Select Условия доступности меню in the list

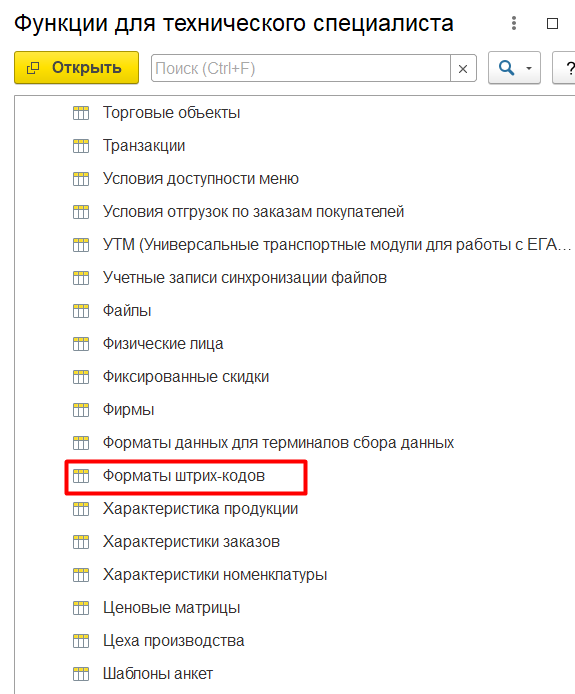tap(201, 179)
